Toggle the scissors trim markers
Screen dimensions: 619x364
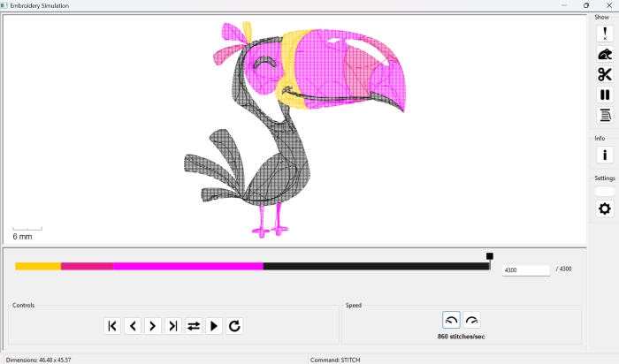pyautogui.click(x=605, y=75)
